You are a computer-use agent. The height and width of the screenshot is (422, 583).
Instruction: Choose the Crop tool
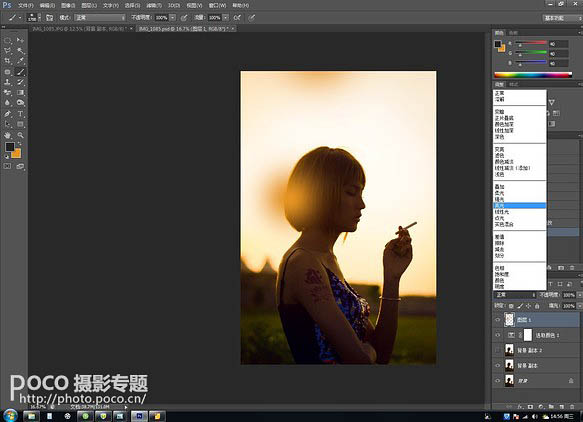[7, 61]
